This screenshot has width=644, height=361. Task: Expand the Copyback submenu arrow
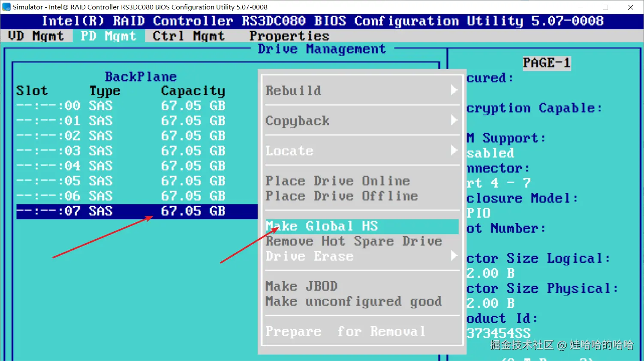tap(454, 120)
